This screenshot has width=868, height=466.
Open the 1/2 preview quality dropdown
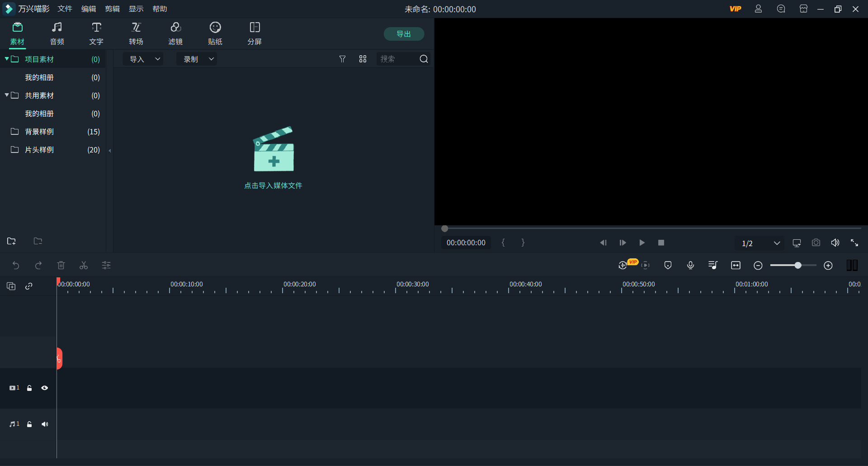coord(760,243)
